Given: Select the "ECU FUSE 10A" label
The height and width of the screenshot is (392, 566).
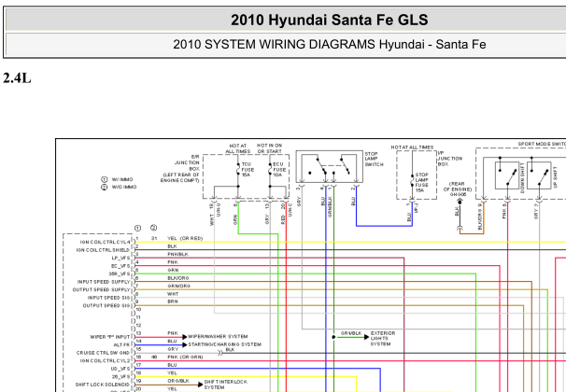Looking at the screenshot, I should [279, 170].
